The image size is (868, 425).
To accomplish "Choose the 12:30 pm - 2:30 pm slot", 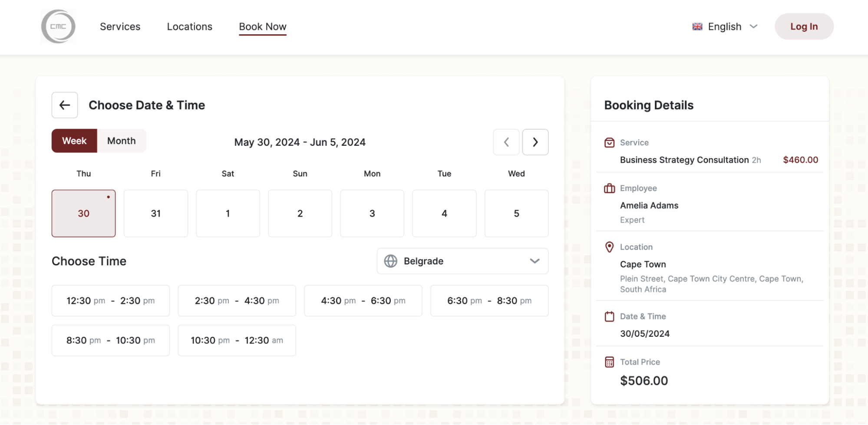I will 111,300.
